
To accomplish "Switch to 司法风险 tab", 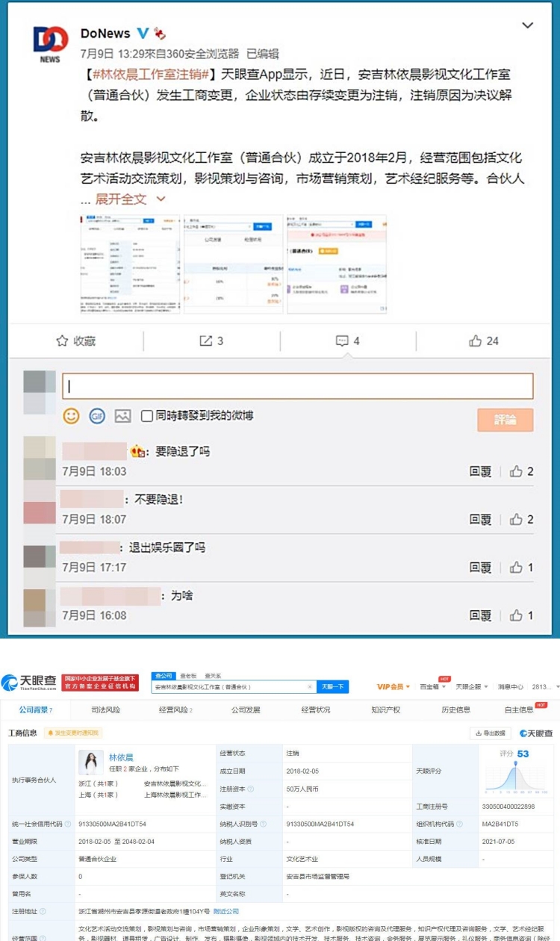I will [x=105, y=709].
